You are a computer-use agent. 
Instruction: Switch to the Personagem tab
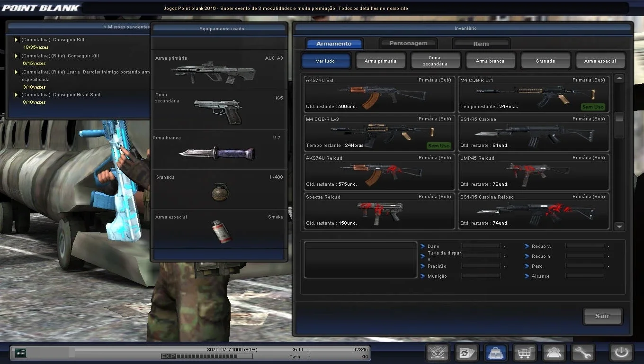coord(408,44)
